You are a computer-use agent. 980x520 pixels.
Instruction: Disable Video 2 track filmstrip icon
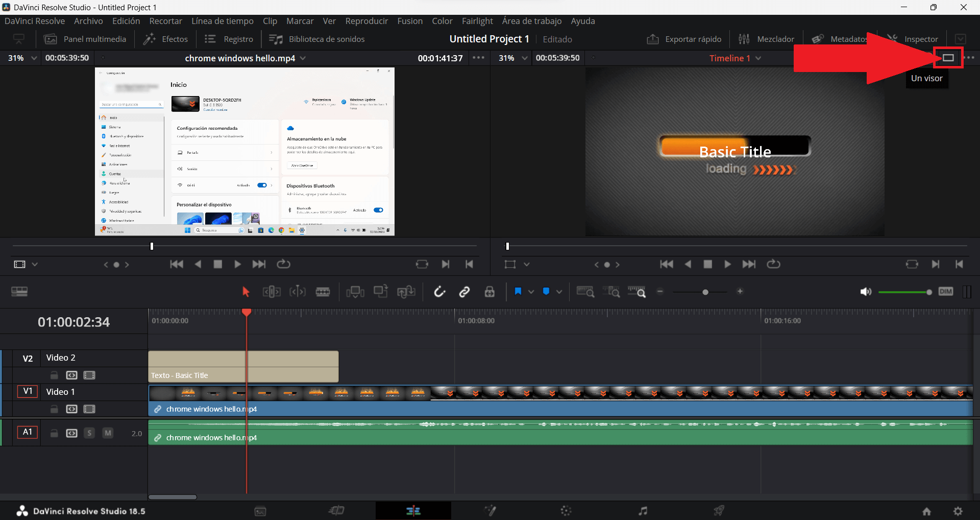[89, 375]
